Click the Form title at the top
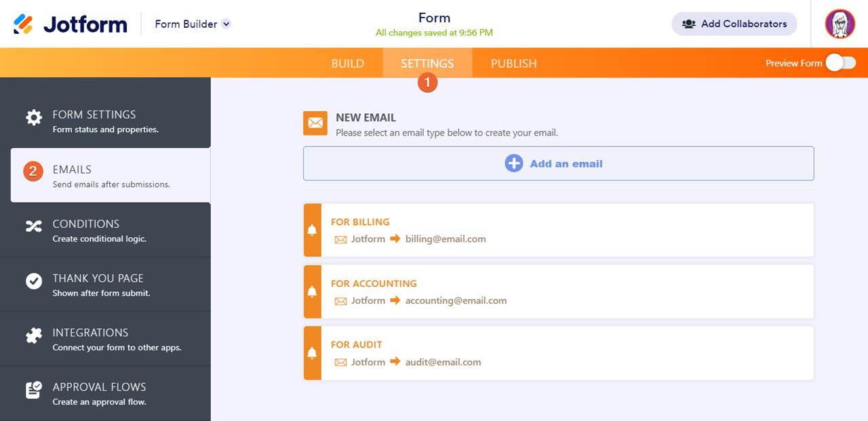 (x=434, y=18)
